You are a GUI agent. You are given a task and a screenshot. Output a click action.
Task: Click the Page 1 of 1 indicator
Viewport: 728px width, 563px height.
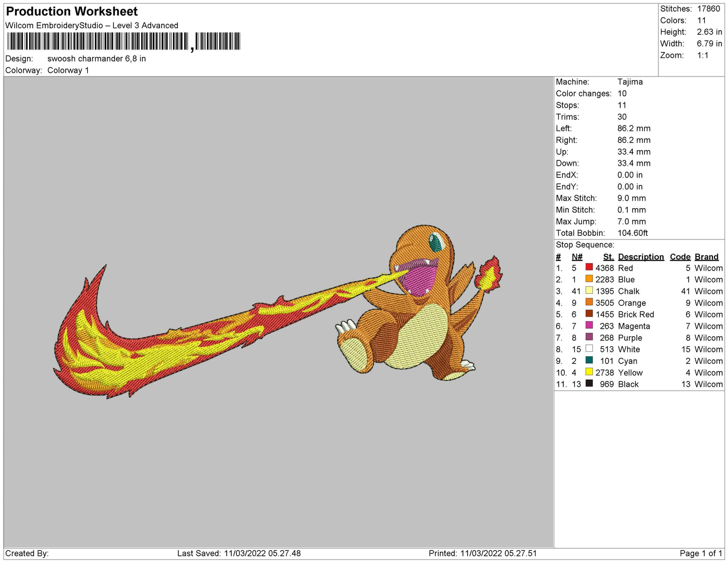701,553
